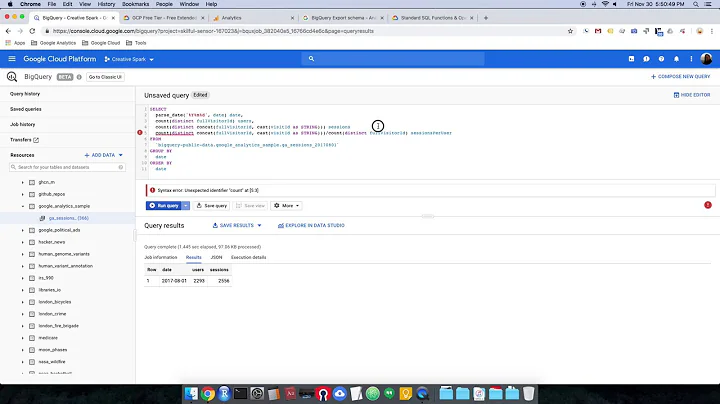Open SAVE RESULTS dropdown
This screenshot has height=404, width=720.
[237, 225]
